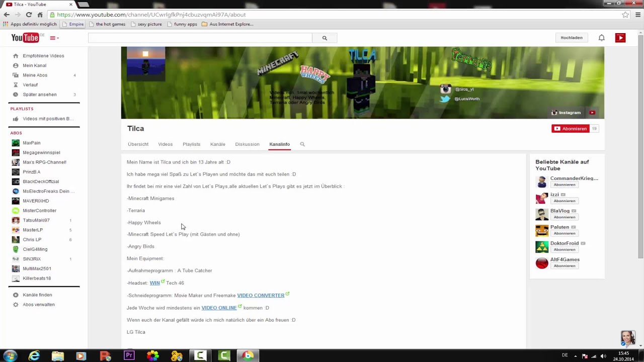
Task: Subscribe to CommanderKrieg... channel
Action: pos(564,185)
